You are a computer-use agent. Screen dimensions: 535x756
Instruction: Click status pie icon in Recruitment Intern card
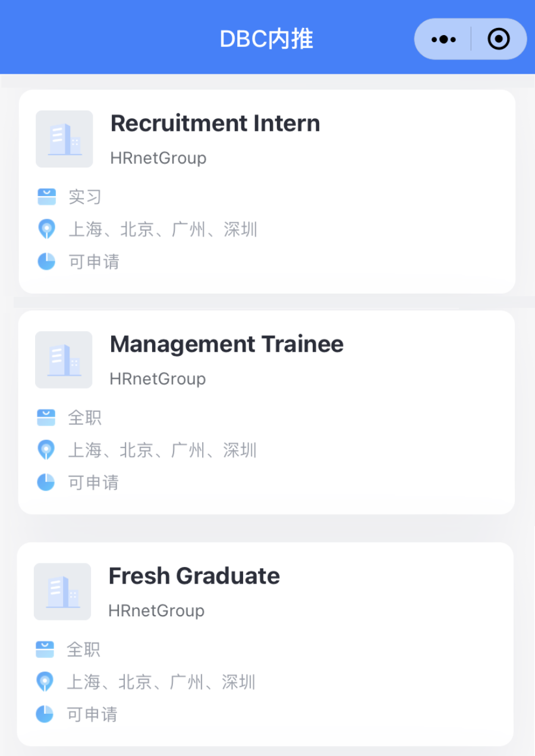click(46, 261)
